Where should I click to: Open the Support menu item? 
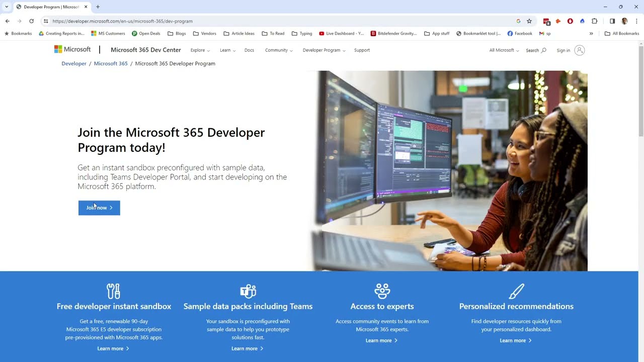click(x=362, y=50)
